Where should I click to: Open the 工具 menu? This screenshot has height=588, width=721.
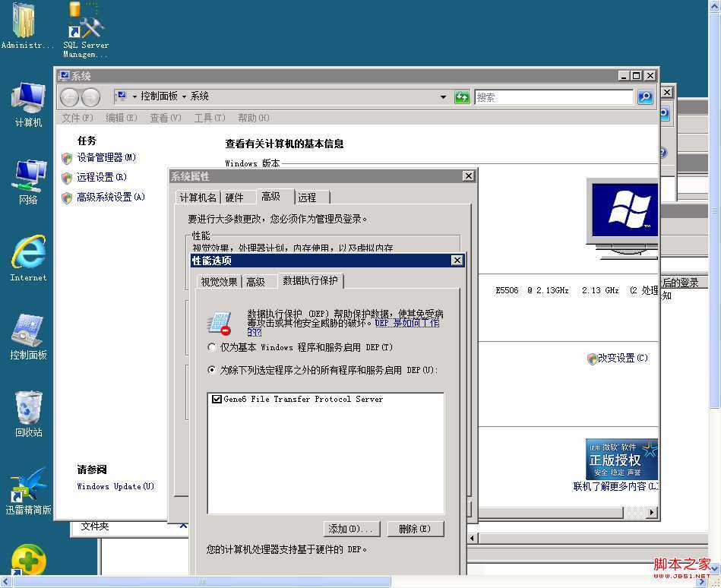210,118
